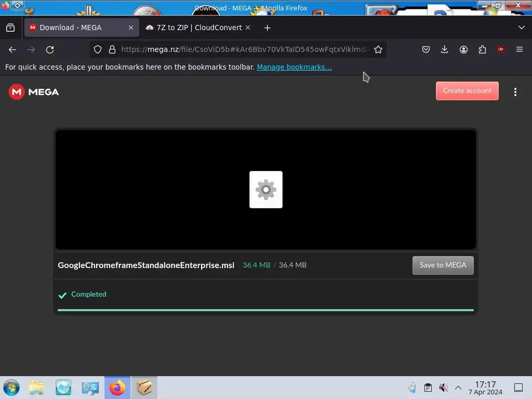This screenshot has width=532, height=399.
Task: Open the system tray notepad-pen icon
Action: click(412, 388)
